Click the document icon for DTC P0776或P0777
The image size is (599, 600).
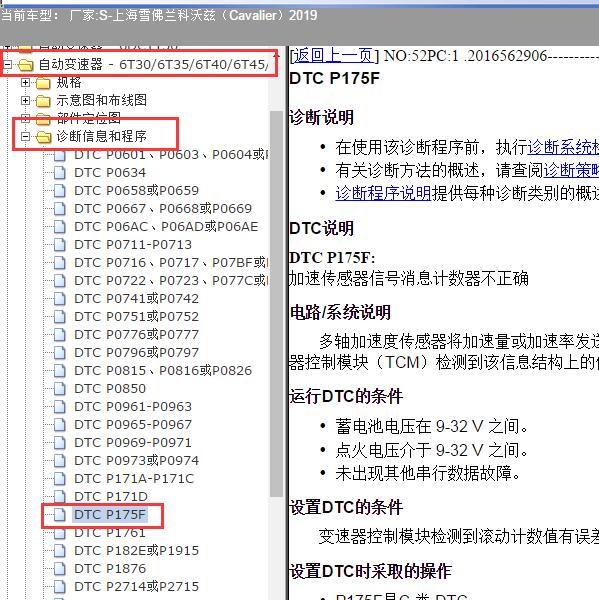click(x=60, y=335)
